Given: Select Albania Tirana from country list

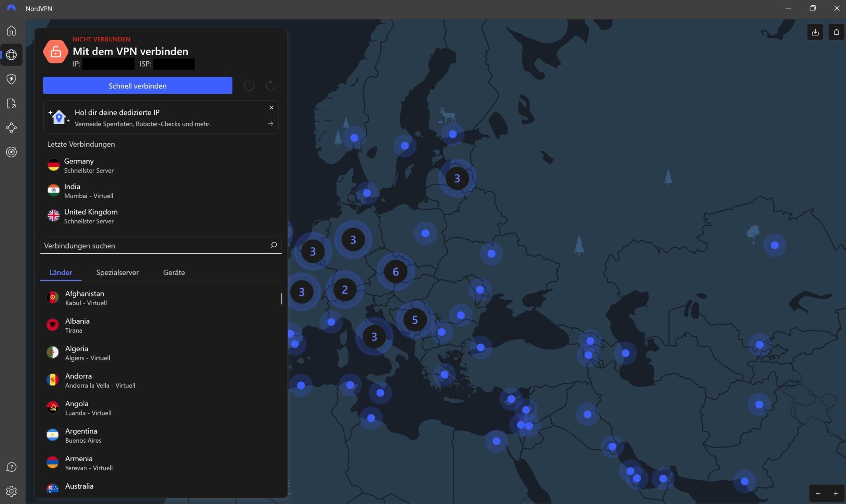Looking at the screenshot, I should point(161,325).
